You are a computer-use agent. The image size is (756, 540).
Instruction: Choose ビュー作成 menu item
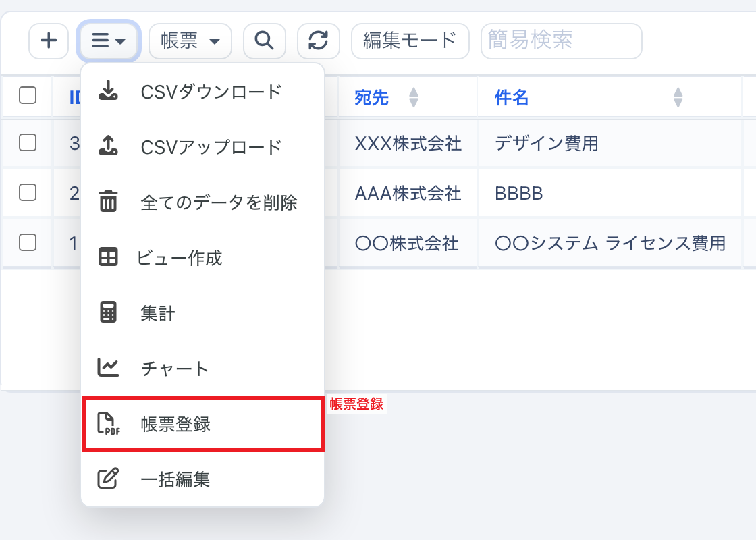tap(202, 258)
